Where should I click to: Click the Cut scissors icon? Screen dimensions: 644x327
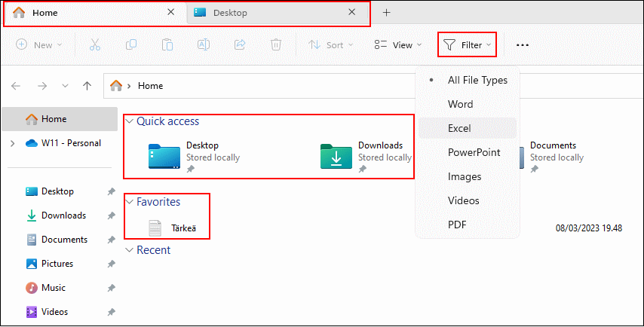coord(95,44)
